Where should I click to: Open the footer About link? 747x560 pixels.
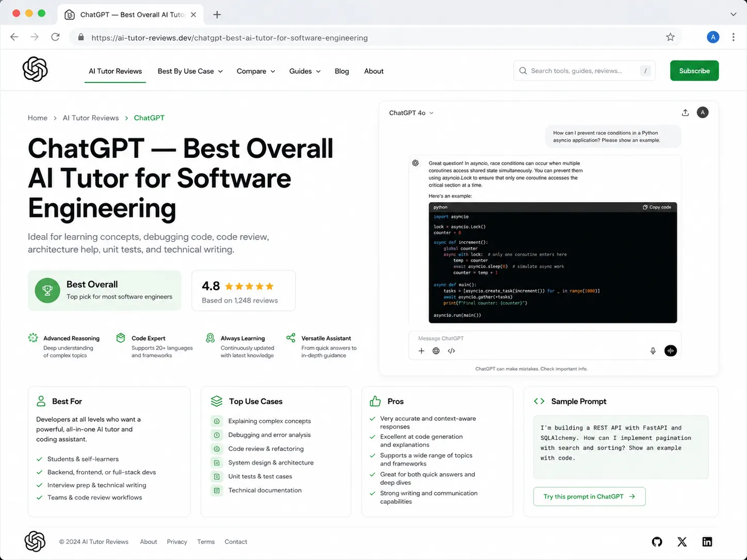pyautogui.click(x=149, y=541)
